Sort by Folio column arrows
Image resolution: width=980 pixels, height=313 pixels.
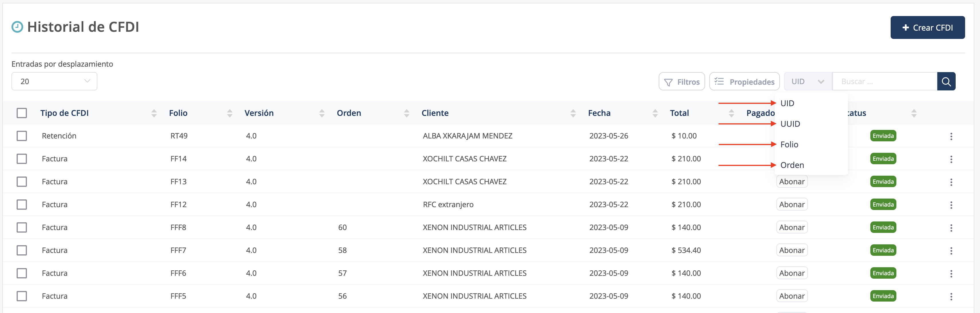coord(230,113)
